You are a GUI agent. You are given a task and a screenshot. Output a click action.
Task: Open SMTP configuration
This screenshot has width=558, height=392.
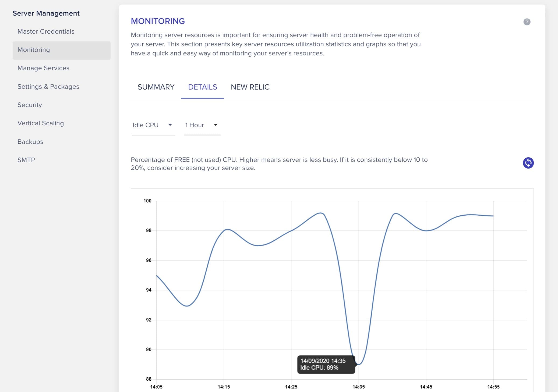[26, 160]
